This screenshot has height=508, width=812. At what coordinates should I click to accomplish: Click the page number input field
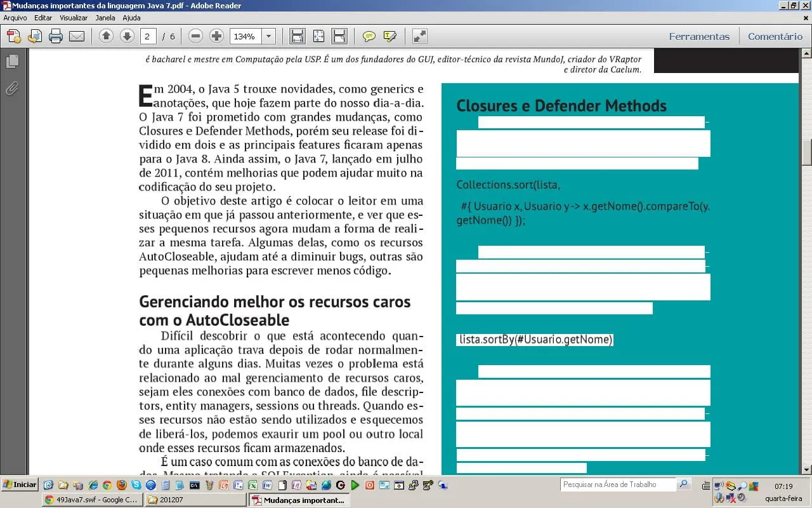point(148,36)
